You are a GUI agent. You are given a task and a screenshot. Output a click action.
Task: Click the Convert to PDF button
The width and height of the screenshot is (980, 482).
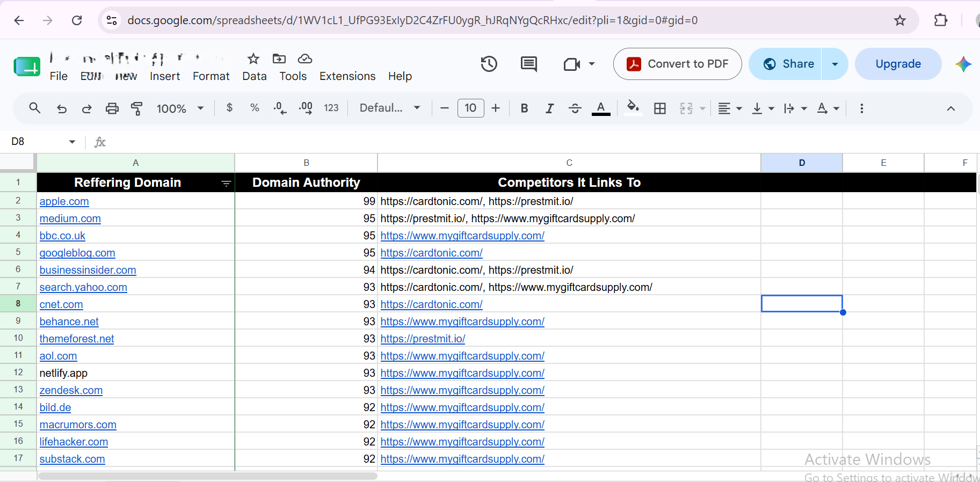678,64
